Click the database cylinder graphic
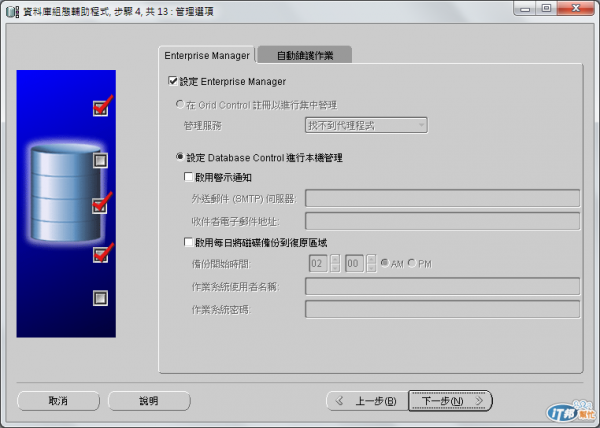Screen dimensions: 600x428 click(66, 192)
